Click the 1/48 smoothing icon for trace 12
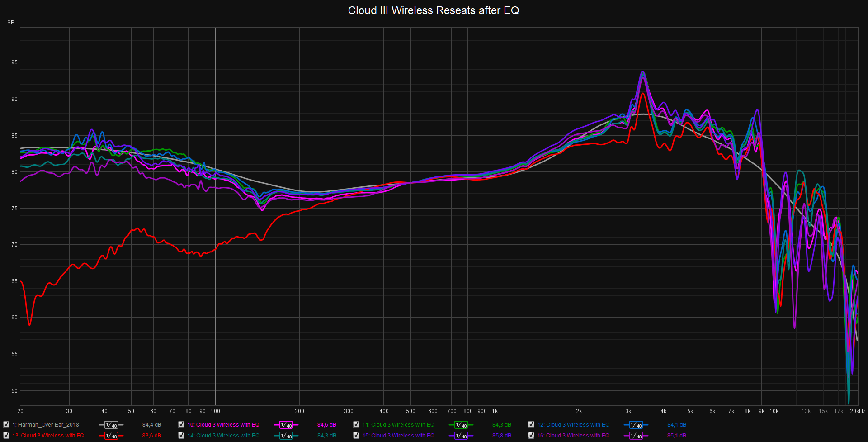The image size is (868, 442). 636,425
